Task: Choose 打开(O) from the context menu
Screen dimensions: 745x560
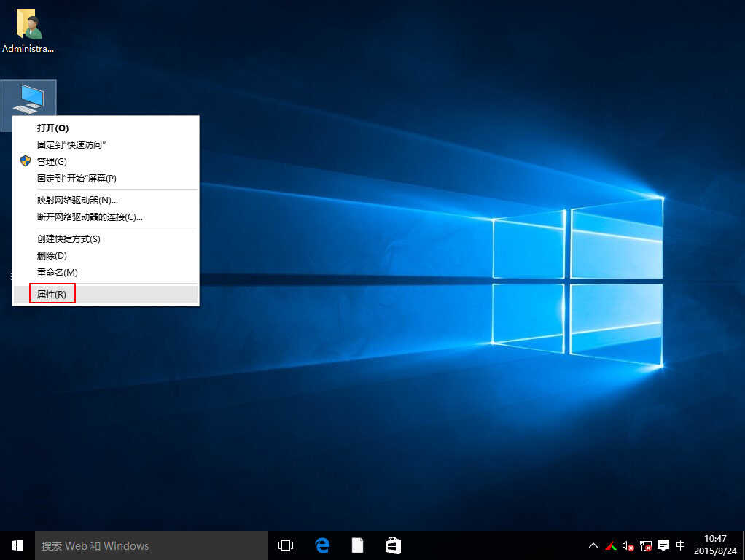Action: pyautogui.click(x=53, y=128)
